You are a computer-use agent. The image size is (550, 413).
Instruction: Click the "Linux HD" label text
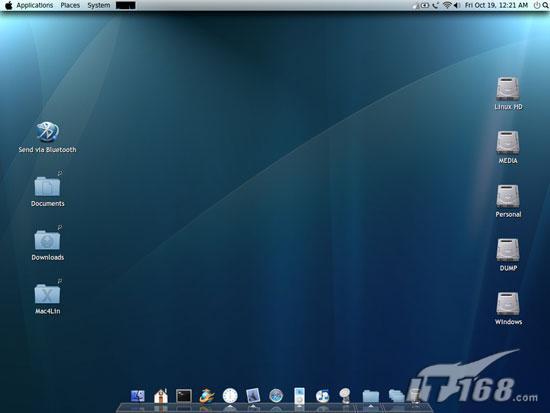tap(508, 107)
